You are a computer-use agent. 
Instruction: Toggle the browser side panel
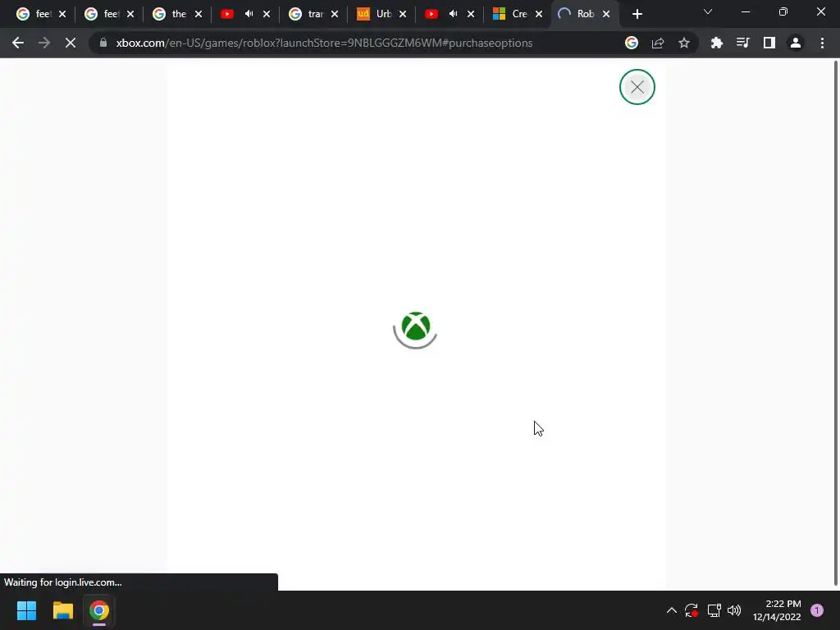tap(769, 43)
